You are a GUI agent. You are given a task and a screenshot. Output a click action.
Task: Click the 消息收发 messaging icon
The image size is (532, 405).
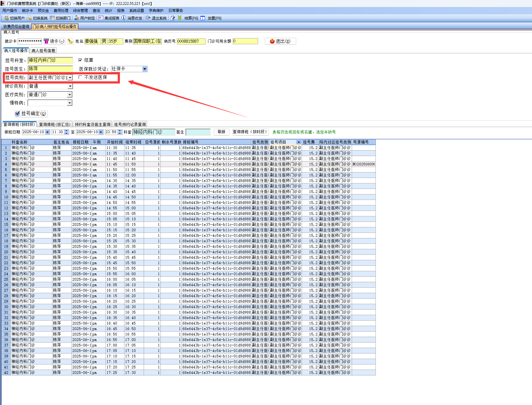coord(124,18)
